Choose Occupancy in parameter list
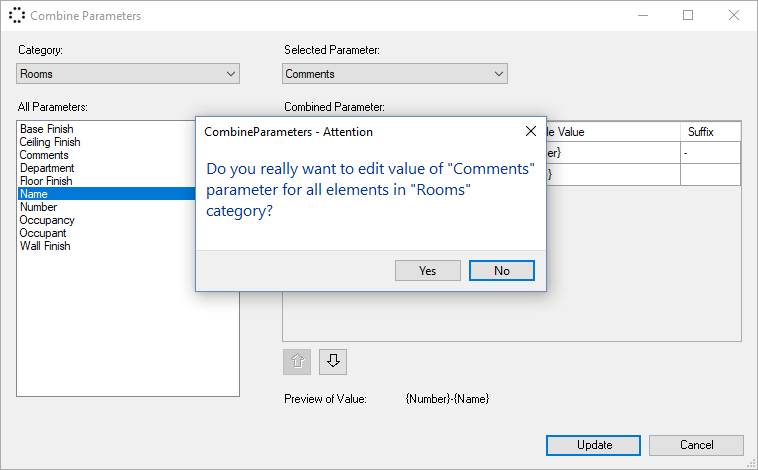 point(47,220)
